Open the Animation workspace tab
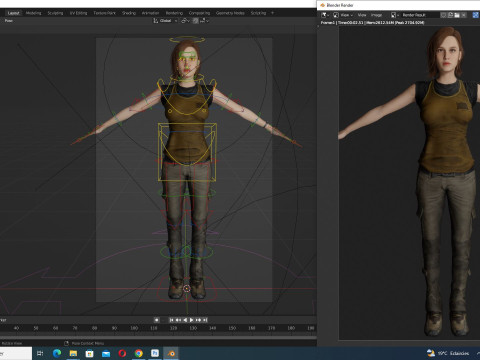The width and height of the screenshot is (480, 360). 150,13
